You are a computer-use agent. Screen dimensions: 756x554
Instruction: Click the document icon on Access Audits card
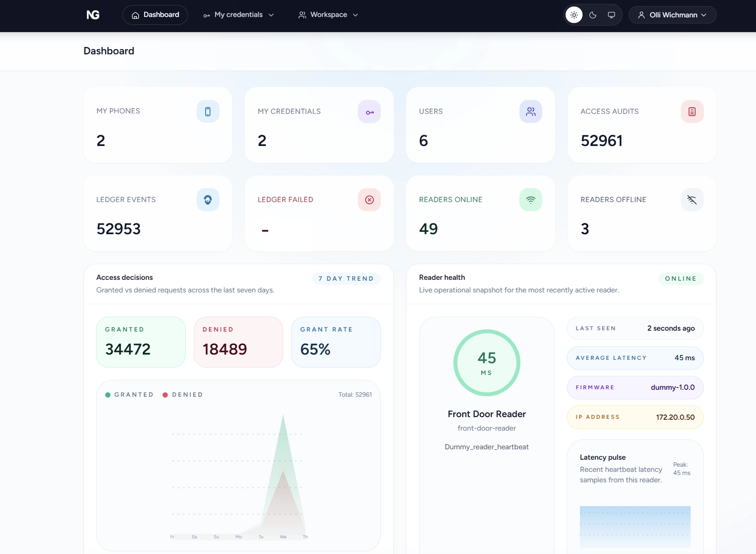pos(692,111)
